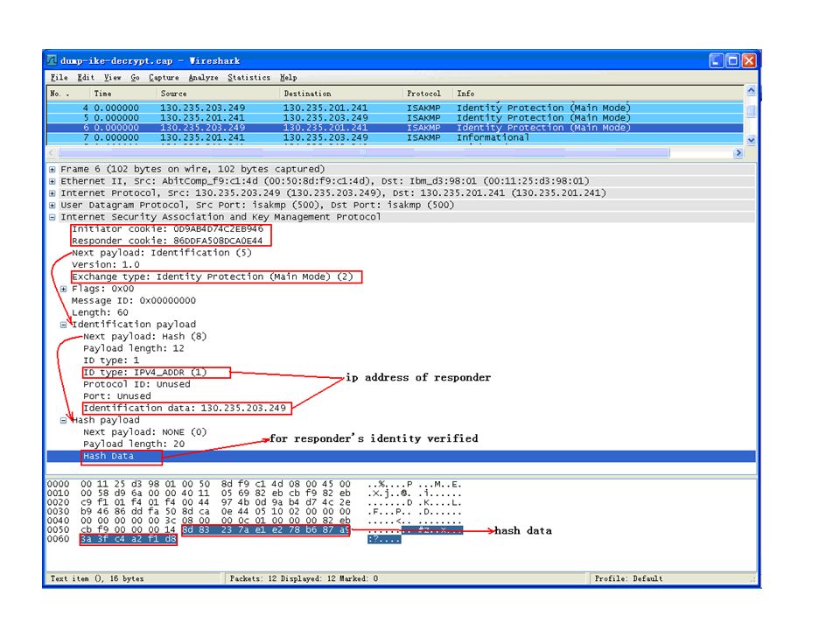The width and height of the screenshot is (840, 630).
Task: Sort packets by the Source column header
Action: point(219,94)
